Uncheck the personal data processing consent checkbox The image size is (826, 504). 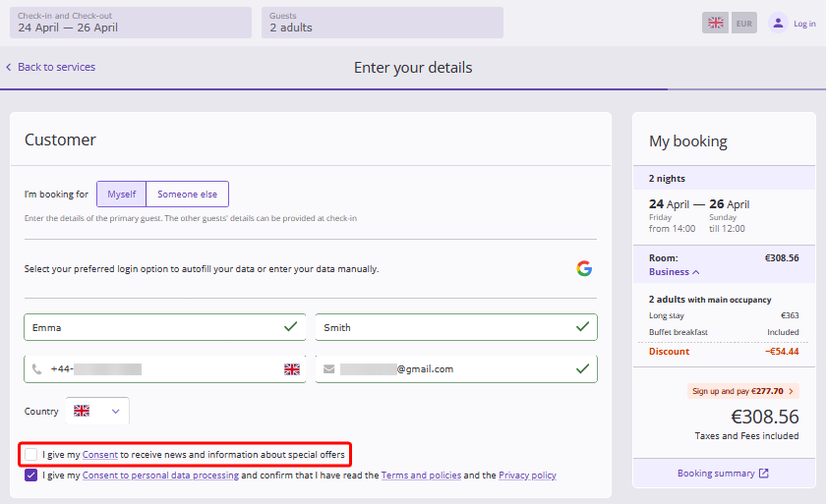(x=31, y=476)
